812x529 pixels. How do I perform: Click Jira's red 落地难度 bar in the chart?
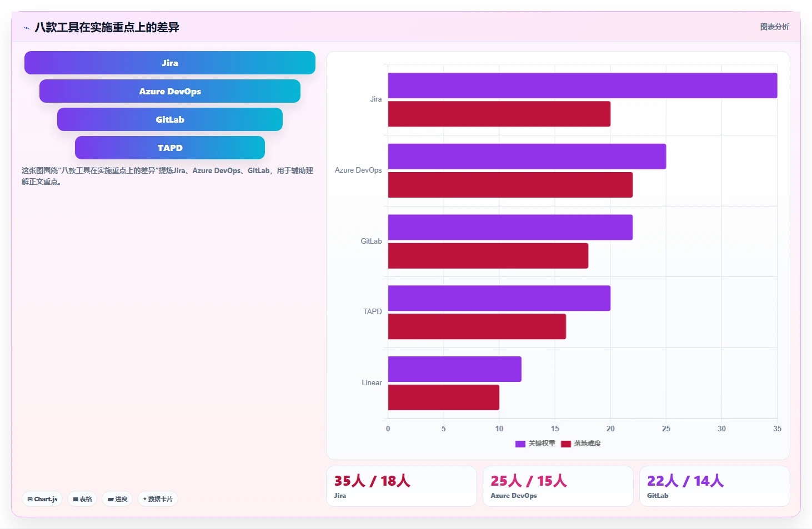(x=499, y=114)
